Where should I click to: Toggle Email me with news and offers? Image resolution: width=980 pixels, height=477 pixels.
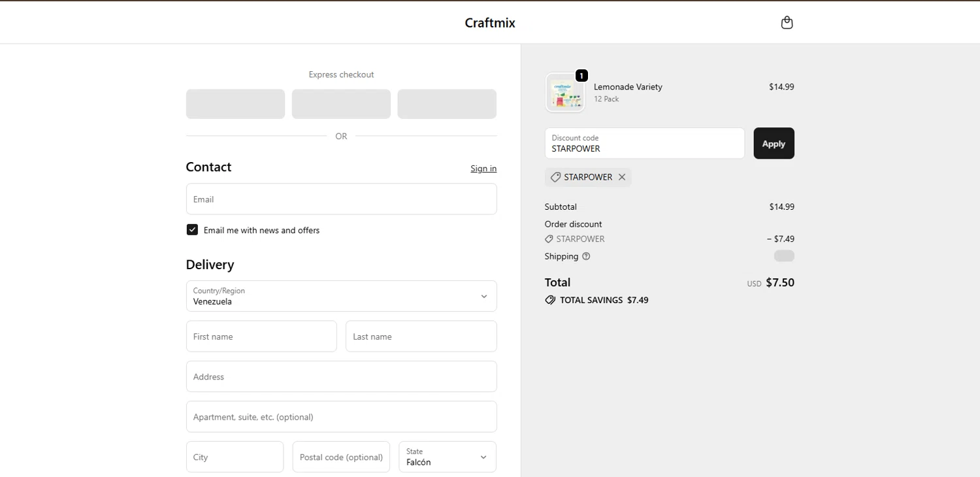click(x=192, y=230)
